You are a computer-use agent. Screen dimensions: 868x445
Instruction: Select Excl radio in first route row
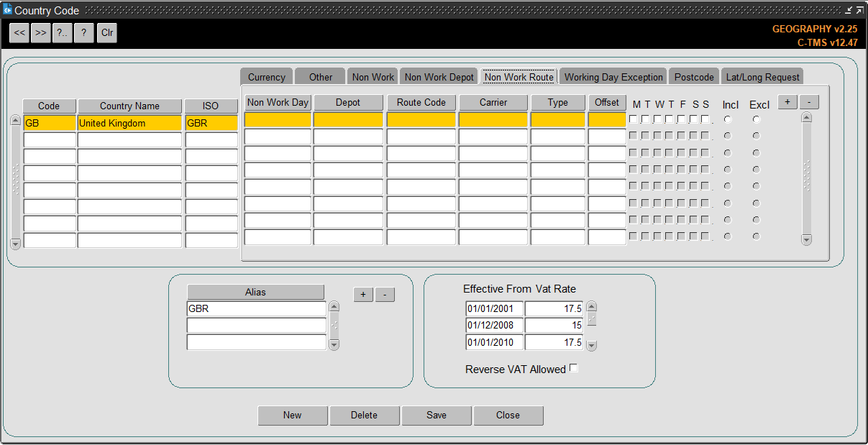(757, 119)
